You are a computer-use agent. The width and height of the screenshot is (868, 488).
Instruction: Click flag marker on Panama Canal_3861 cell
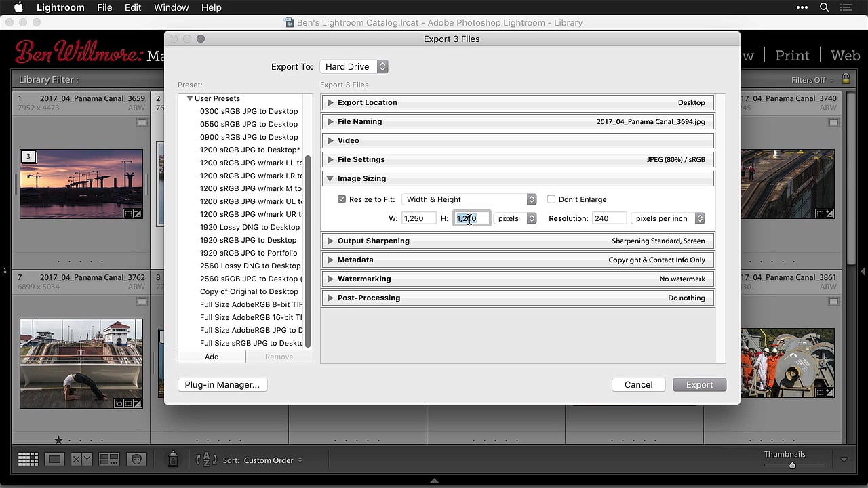(x=834, y=302)
